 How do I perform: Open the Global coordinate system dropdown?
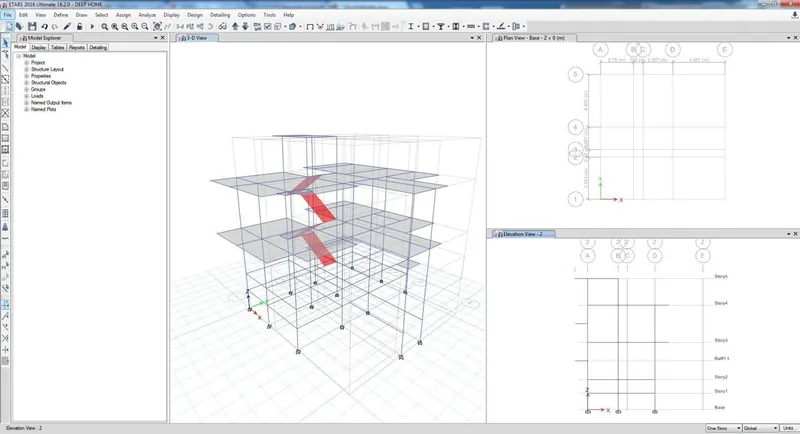[x=761, y=428]
